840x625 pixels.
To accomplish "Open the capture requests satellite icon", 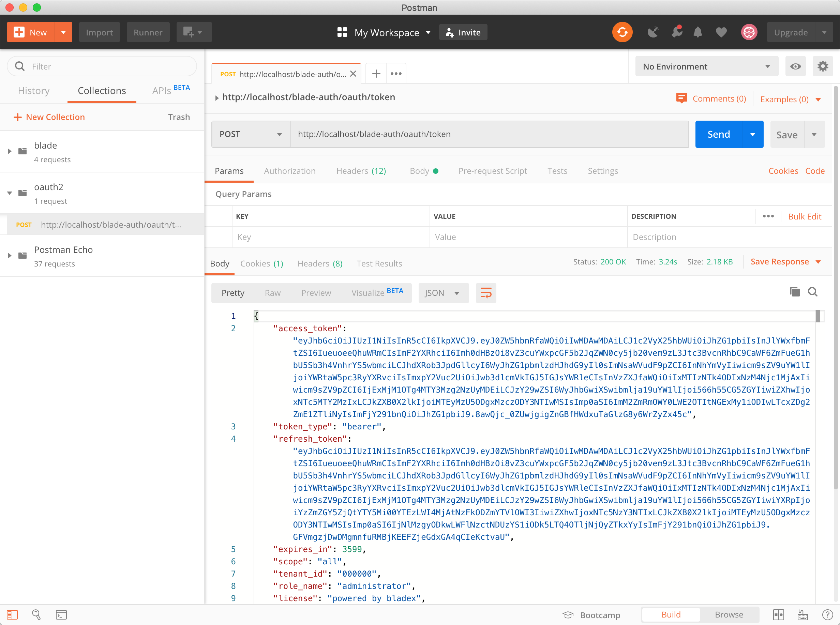I will [653, 32].
